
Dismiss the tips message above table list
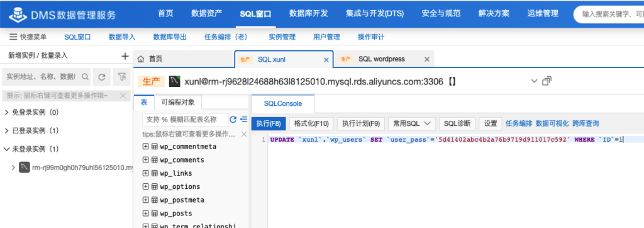coord(243,134)
